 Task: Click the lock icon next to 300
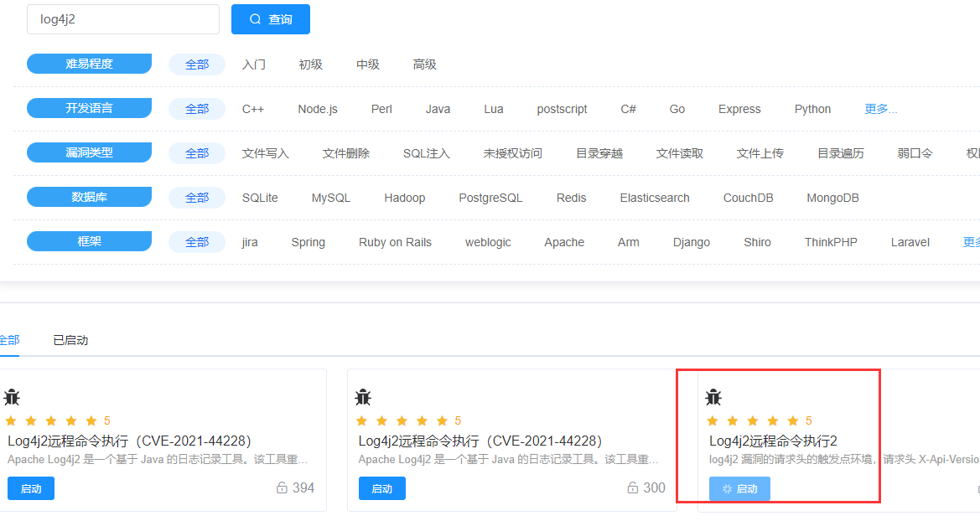[632, 488]
